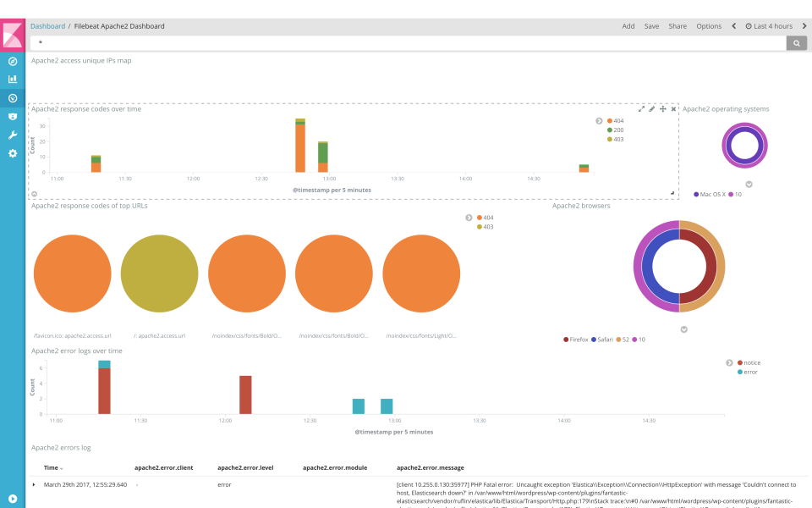Open Dev Tools wrench icon
This screenshot has height=508, width=812.
coord(12,134)
